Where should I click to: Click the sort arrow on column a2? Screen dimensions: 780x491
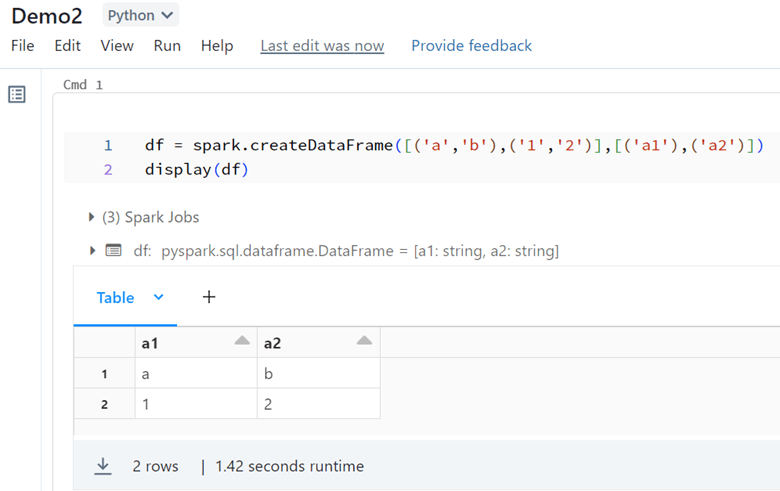[364, 342]
